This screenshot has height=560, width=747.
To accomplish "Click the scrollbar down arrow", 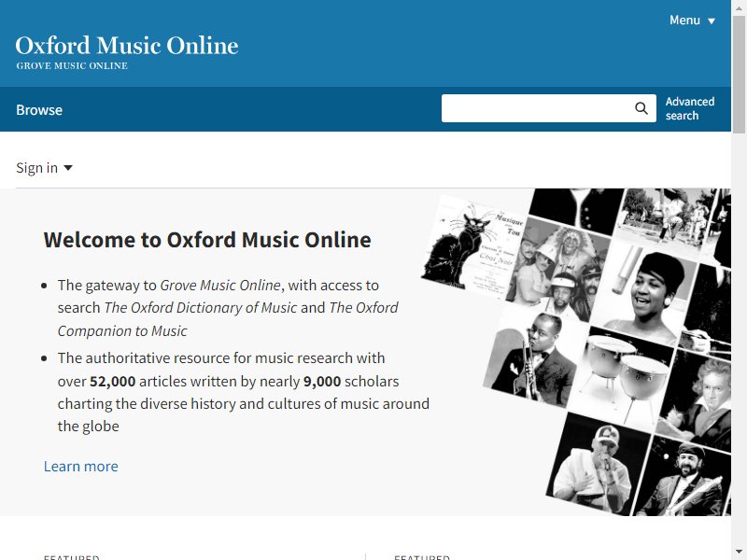I will pyautogui.click(x=739, y=552).
